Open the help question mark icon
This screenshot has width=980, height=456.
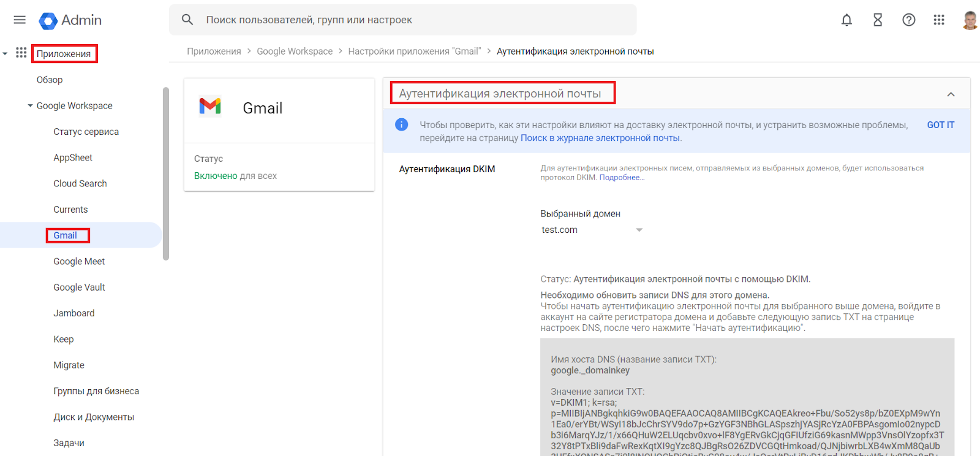909,20
